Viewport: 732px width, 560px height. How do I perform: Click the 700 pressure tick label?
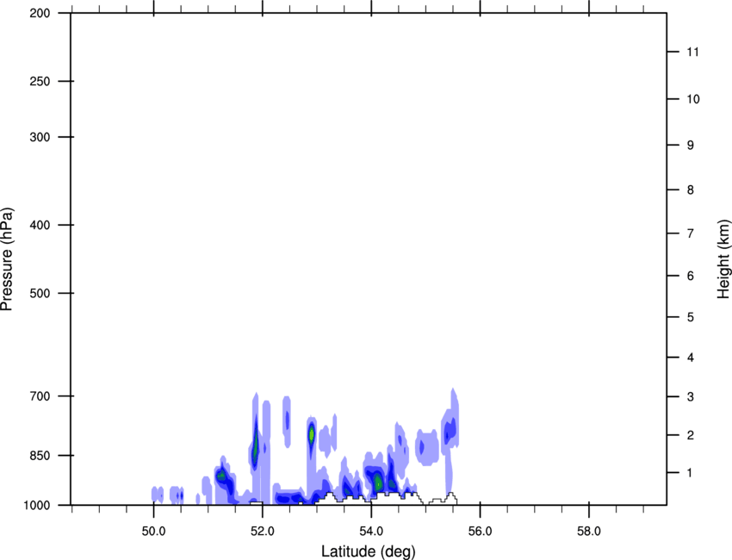[40, 396]
